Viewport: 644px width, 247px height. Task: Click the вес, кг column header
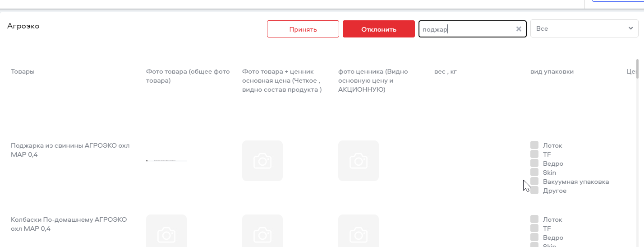pyautogui.click(x=446, y=72)
